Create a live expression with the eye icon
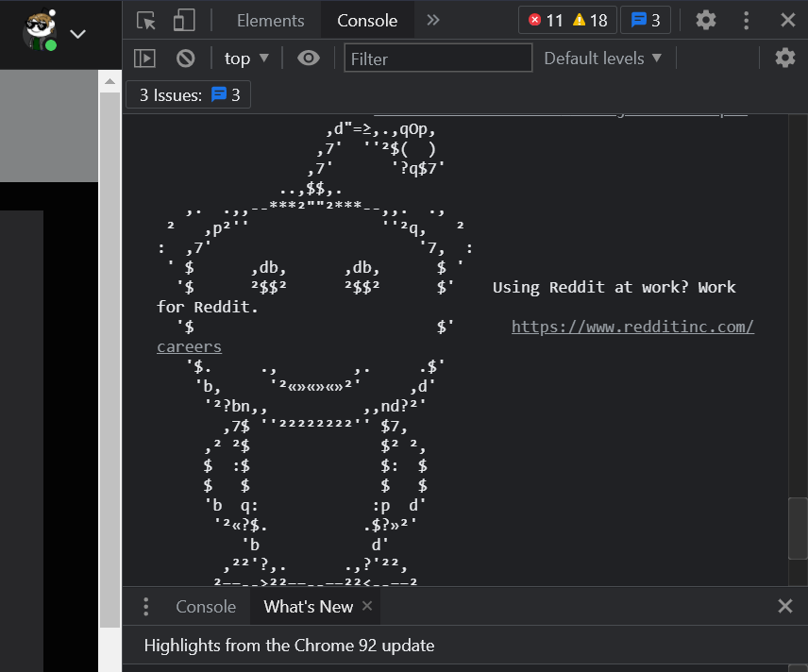 tap(308, 58)
